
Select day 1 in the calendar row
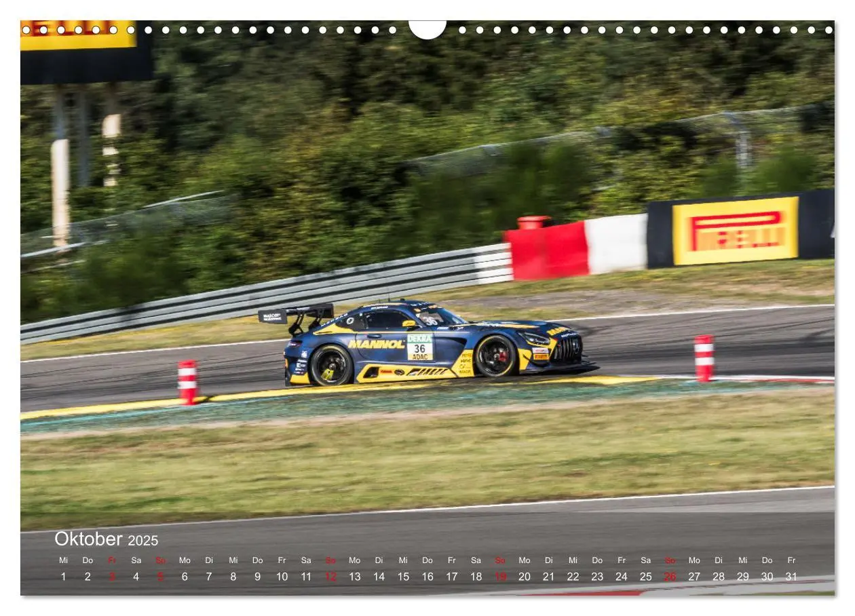coord(63,577)
